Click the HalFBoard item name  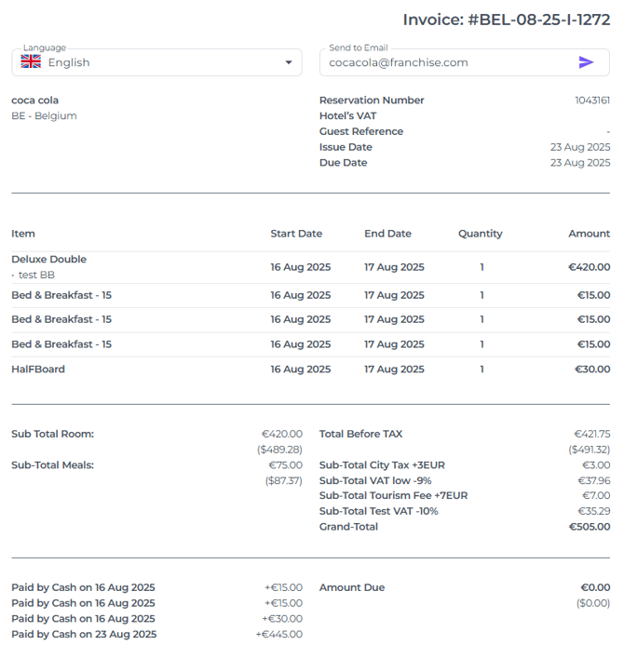[x=38, y=370]
